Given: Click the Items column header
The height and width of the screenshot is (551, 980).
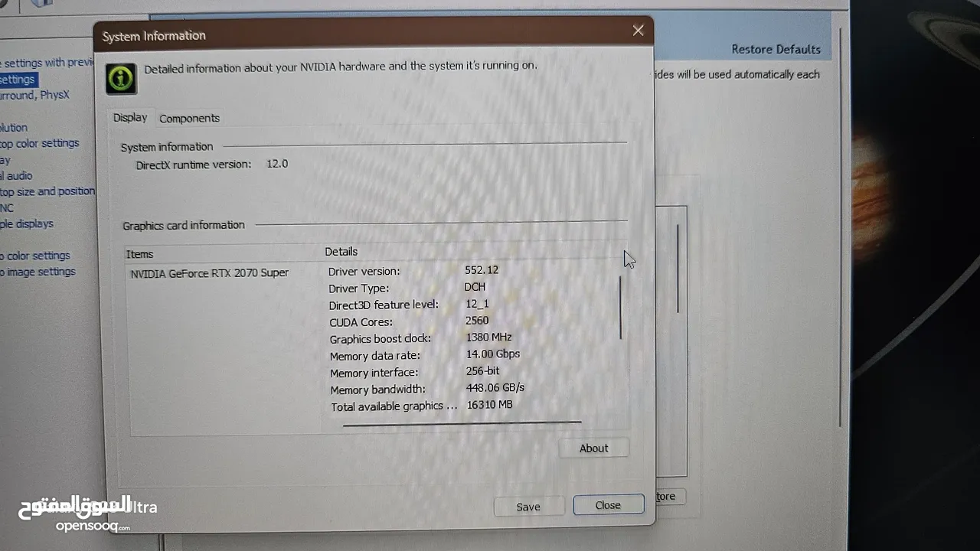Looking at the screenshot, I should pyautogui.click(x=140, y=254).
